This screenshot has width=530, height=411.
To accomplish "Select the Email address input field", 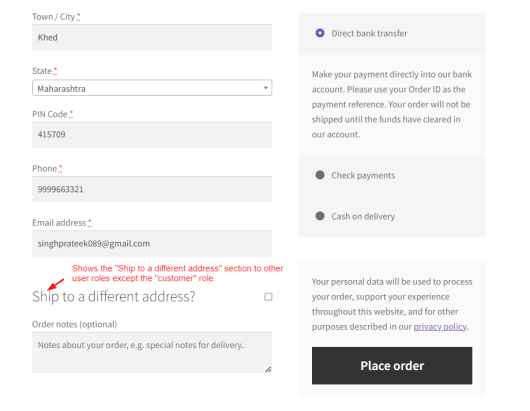I will pos(152,243).
